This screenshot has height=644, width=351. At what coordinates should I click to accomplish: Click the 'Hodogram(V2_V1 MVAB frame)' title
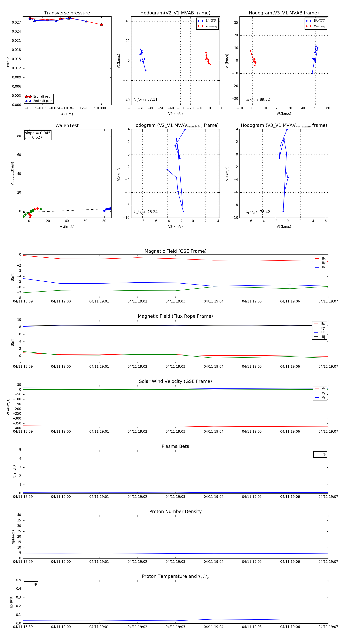(x=175, y=13)
